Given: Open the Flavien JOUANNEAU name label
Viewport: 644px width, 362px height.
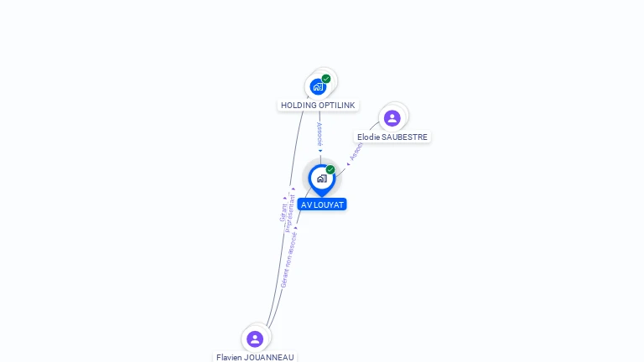Looking at the screenshot, I should [255, 357].
